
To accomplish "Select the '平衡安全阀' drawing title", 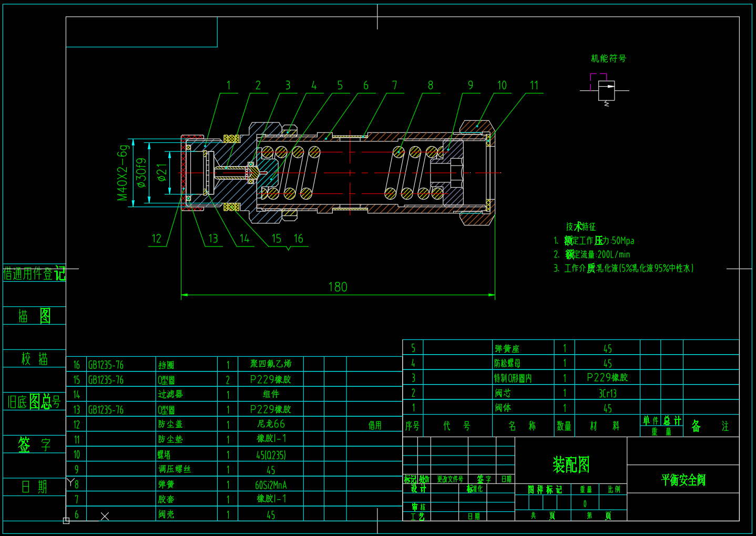I will coord(683,480).
